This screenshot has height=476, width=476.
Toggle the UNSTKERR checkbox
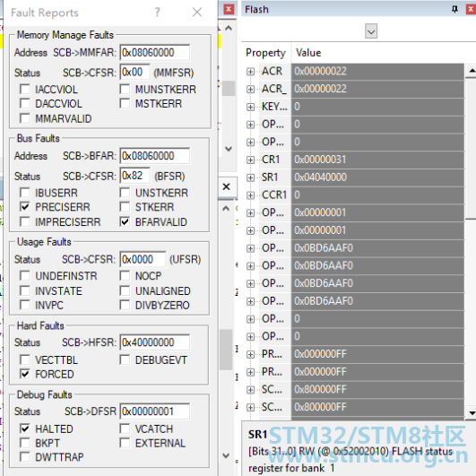click(125, 193)
